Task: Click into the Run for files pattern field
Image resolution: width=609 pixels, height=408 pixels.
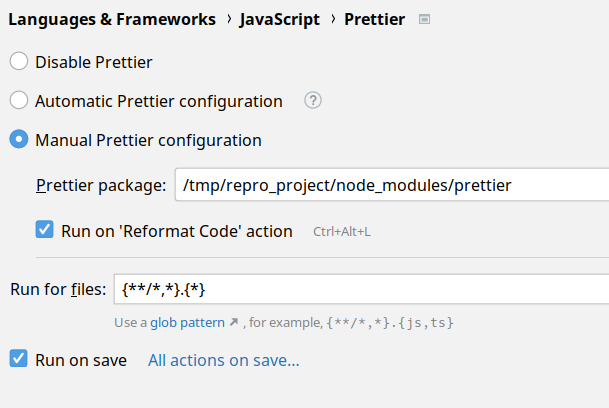Action: (360, 290)
